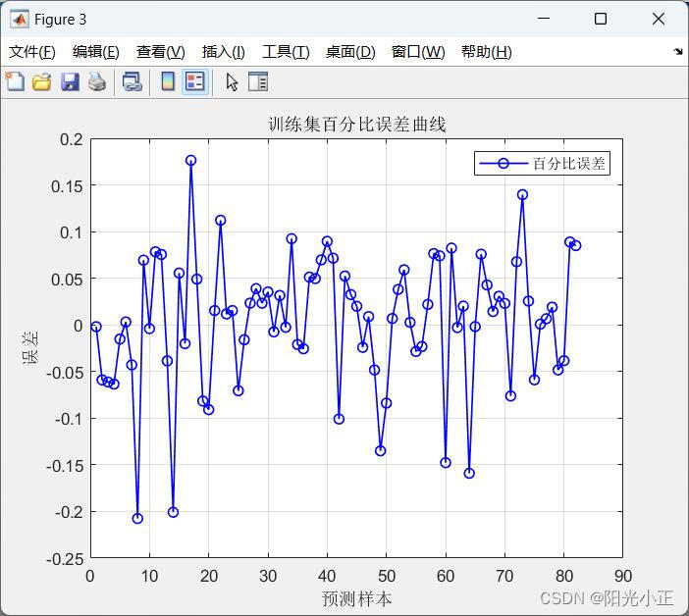This screenshot has width=689, height=616.
Task: Open the 帮助(H) menu
Action: [x=487, y=52]
